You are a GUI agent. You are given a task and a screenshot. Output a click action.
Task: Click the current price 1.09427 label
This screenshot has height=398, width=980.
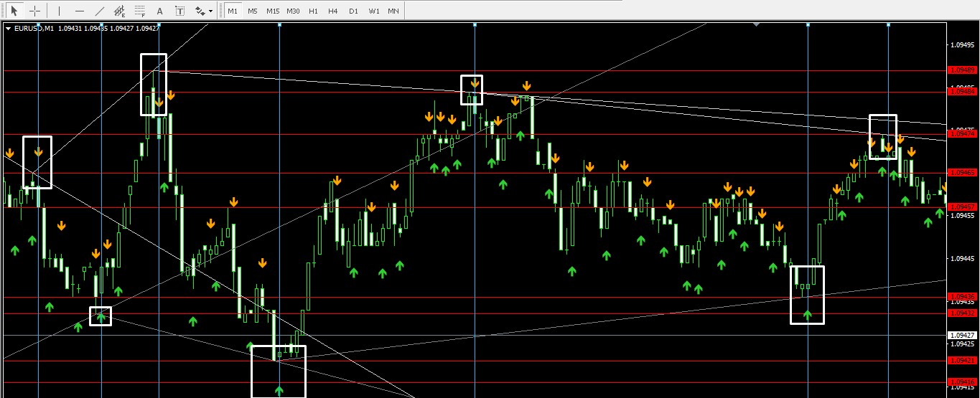pos(962,335)
